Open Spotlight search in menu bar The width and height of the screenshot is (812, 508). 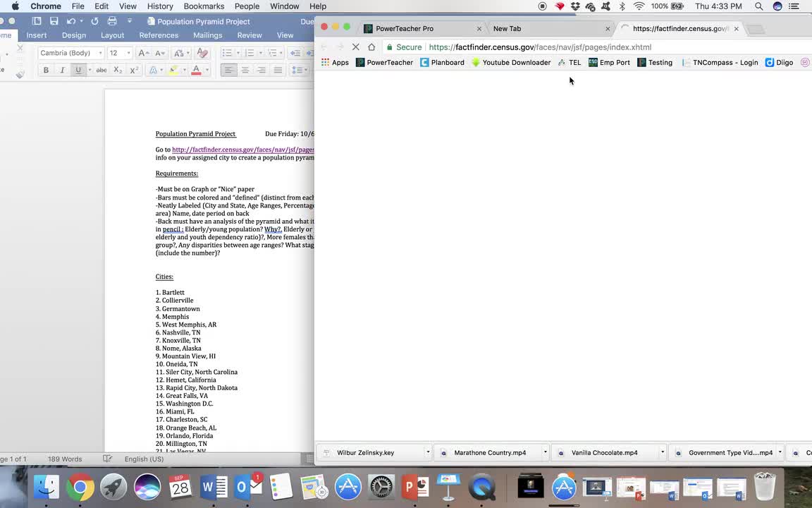758,6
